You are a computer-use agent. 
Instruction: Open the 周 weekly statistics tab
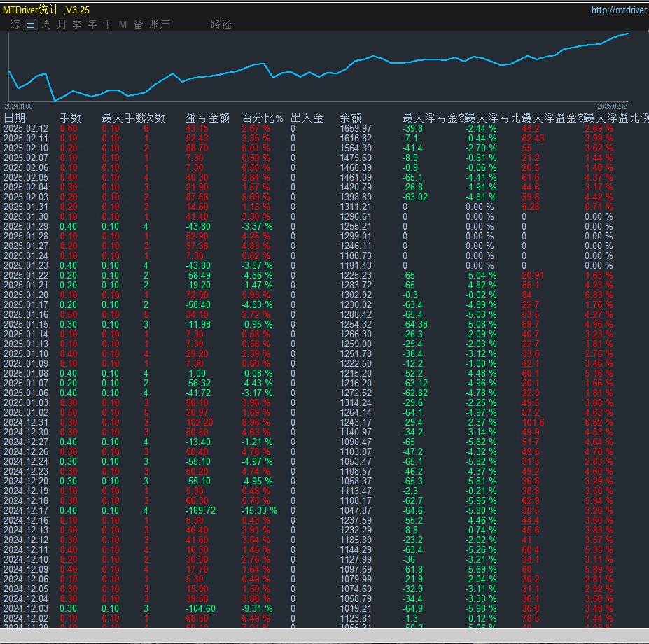click(x=46, y=24)
